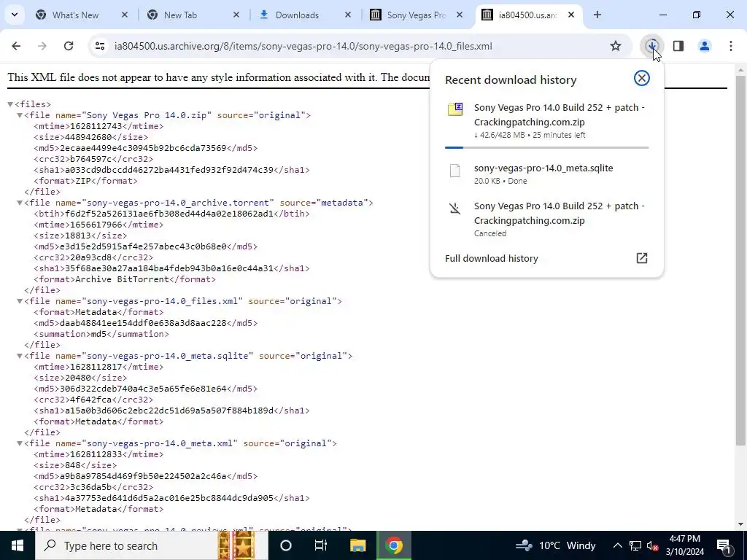
Task: Close the Sony Vegas Pro tab
Action: point(460,15)
